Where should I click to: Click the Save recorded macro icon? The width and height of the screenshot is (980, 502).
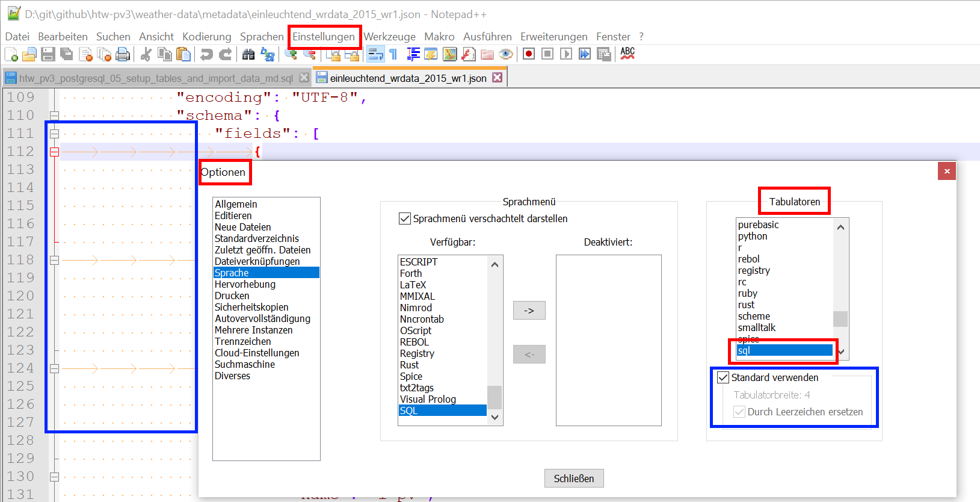tap(603, 54)
